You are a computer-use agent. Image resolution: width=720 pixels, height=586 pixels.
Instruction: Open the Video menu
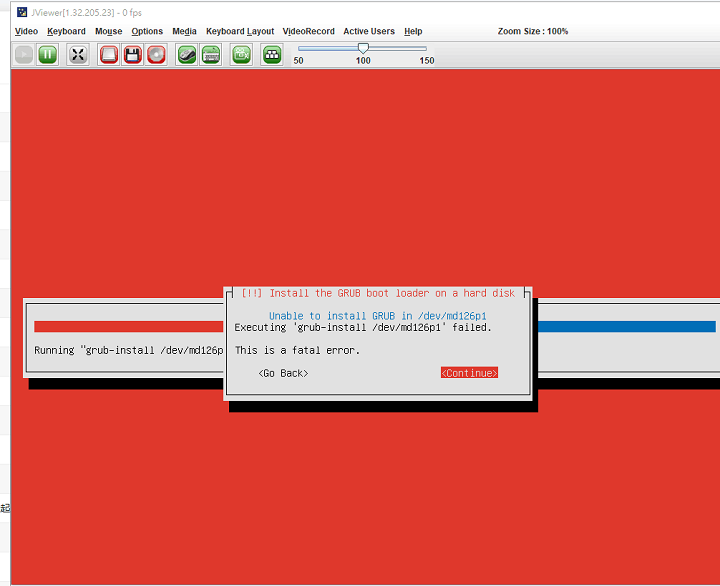26,31
